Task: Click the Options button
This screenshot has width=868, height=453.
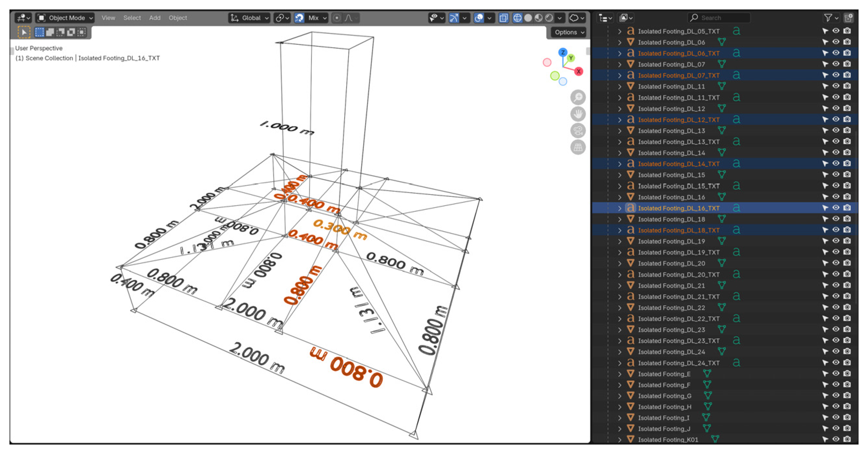Action: (x=569, y=32)
